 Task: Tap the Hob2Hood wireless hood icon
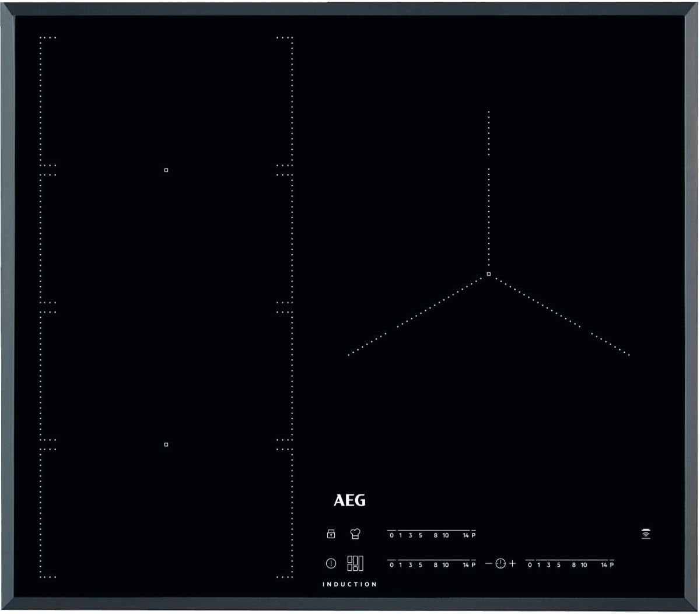click(646, 534)
